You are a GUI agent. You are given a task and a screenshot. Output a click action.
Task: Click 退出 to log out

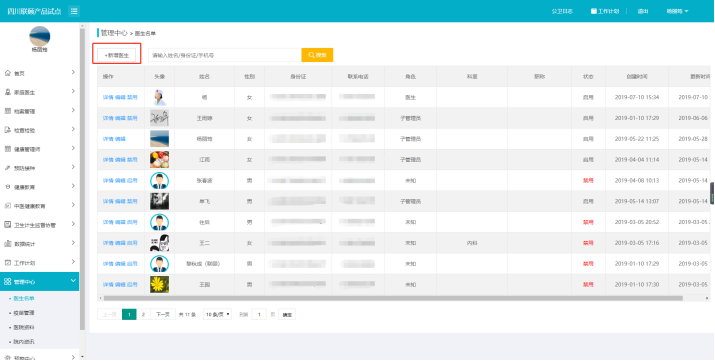pos(643,11)
